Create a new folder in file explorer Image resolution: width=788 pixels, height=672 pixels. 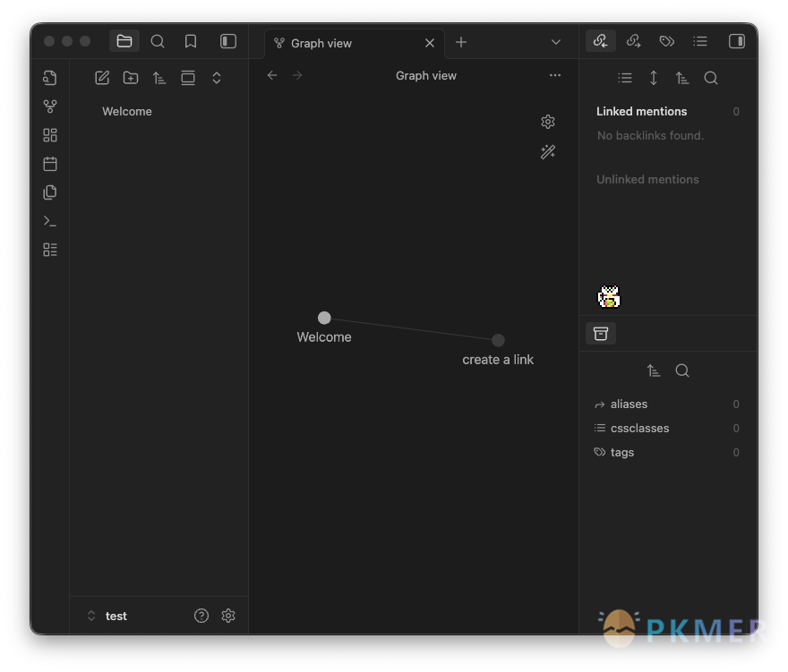[x=131, y=78]
